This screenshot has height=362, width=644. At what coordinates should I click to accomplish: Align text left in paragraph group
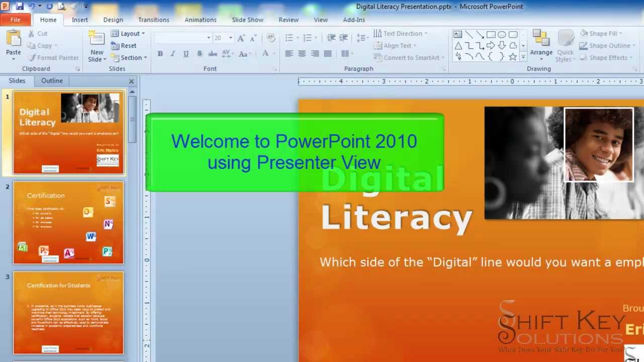pyautogui.click(x=289, y=54)
